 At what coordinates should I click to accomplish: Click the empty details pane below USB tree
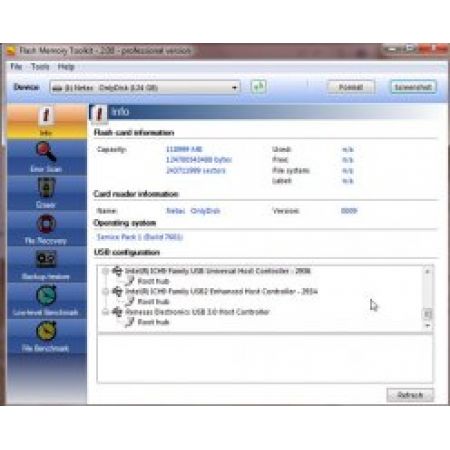tap(265, 359)
